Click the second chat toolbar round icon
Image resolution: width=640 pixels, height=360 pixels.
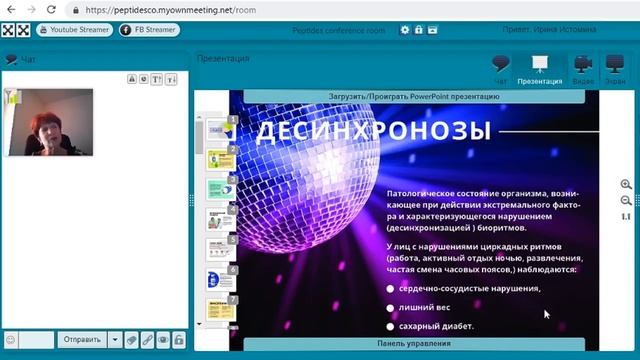pos(143,79)
